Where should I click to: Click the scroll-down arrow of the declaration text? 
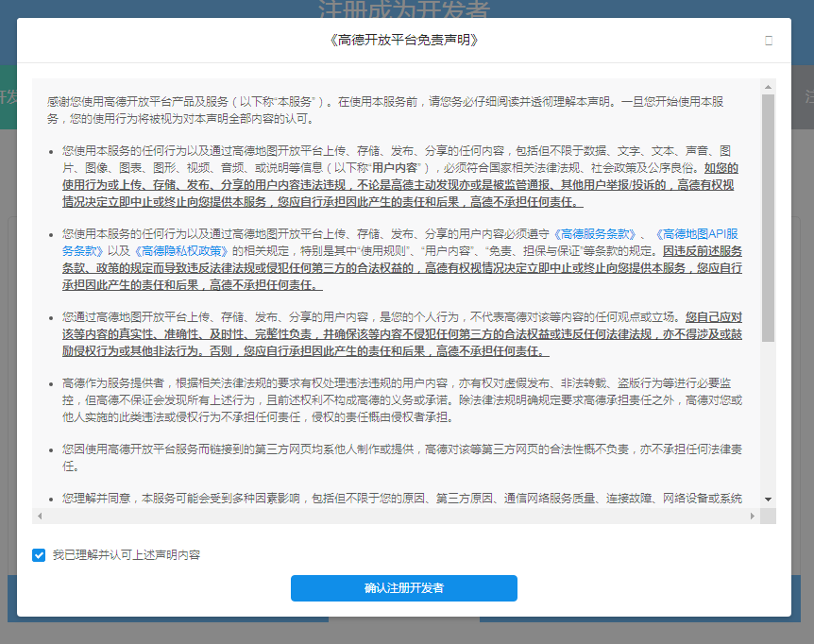769,500
